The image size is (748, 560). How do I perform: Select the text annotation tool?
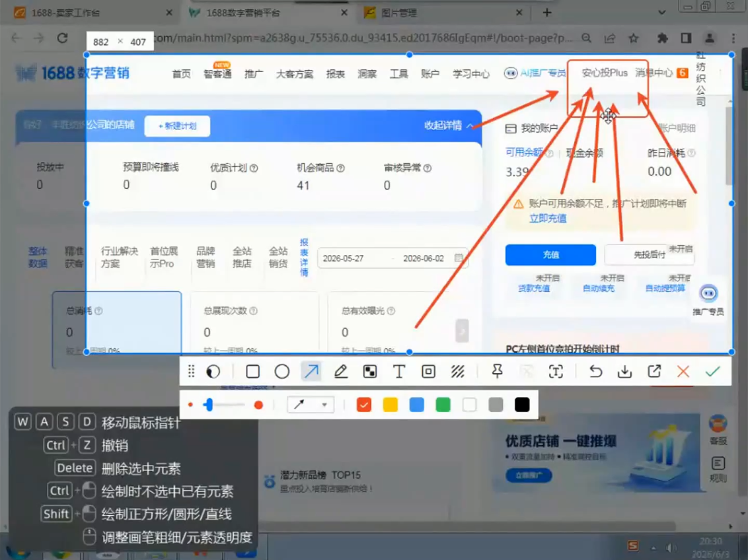pyautogui.click(x=399, y=371)
